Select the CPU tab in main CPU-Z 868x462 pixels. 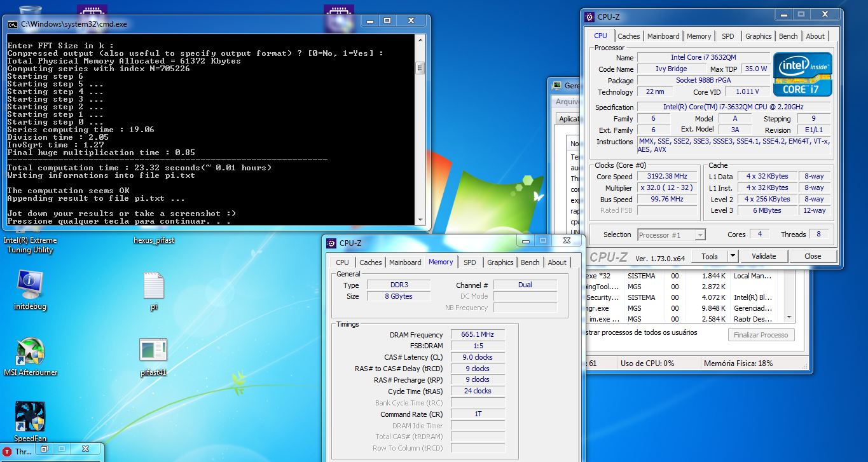[x=600, y=36]
